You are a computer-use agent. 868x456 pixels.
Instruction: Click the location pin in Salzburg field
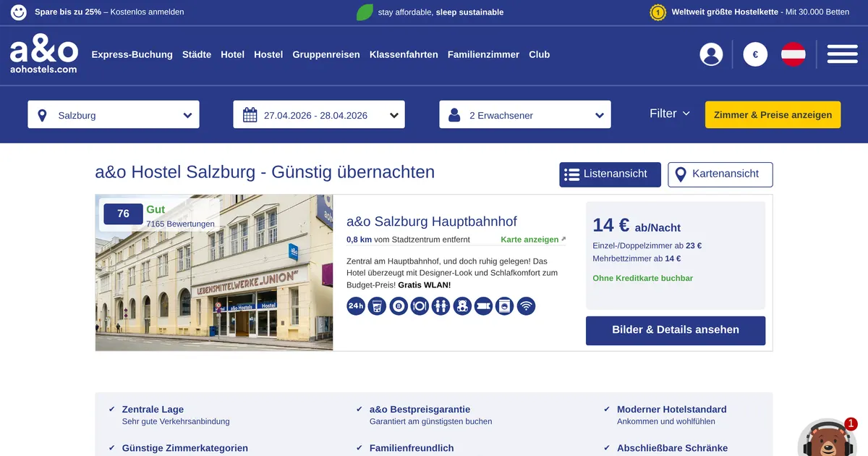click(x=42, y=115)
